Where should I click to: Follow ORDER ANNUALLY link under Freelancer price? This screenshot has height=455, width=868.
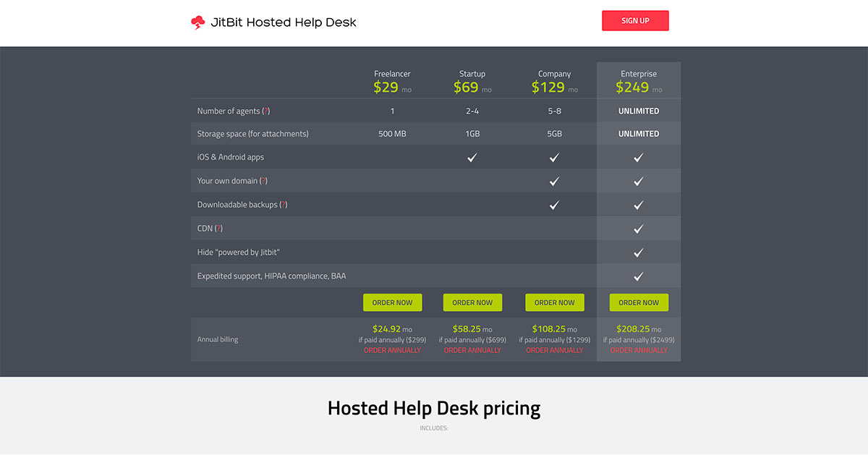point(392,350)
